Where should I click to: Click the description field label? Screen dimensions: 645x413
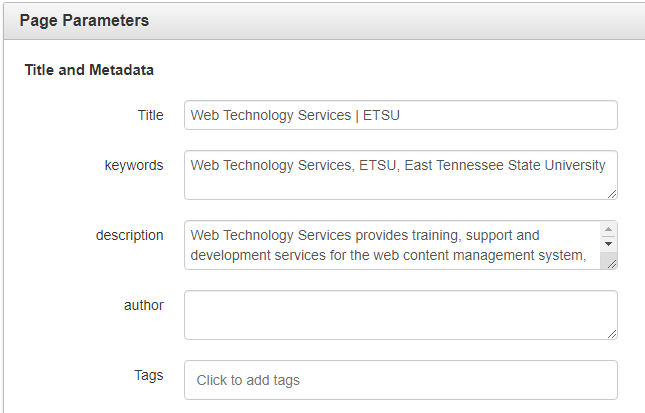tap(130, 235)
